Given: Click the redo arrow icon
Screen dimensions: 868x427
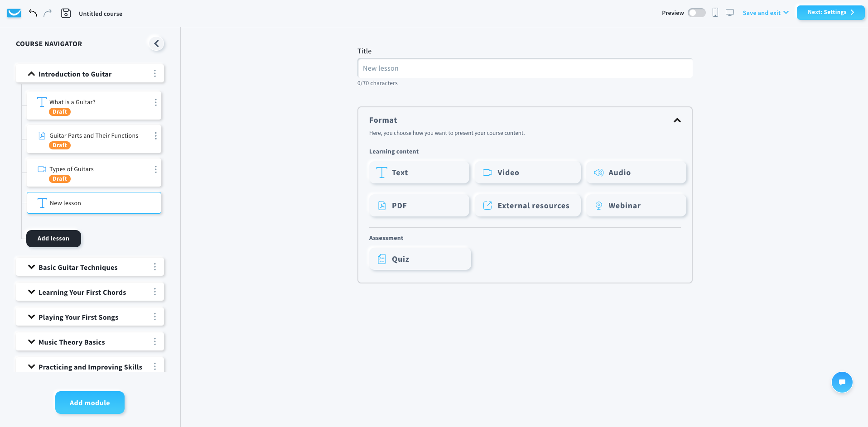Looking at the screenshot, I should 48,13.
